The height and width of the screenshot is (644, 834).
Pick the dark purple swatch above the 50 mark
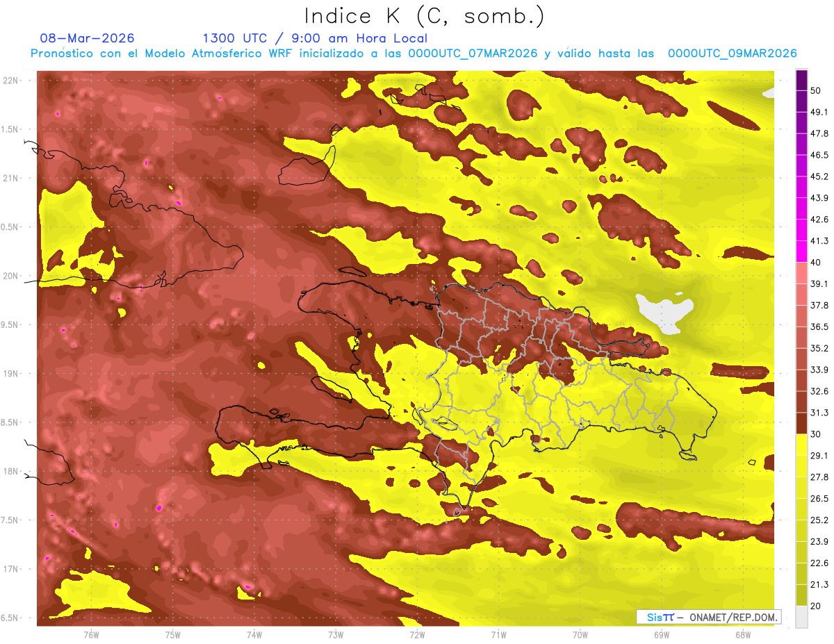tap(801, 79)
